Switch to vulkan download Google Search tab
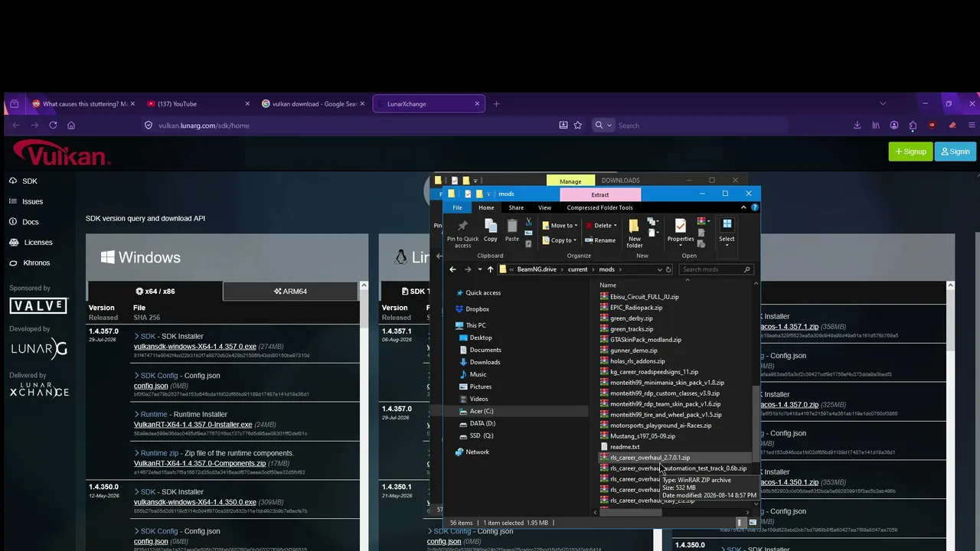980x551 pixels. click(x=315, y=104)
